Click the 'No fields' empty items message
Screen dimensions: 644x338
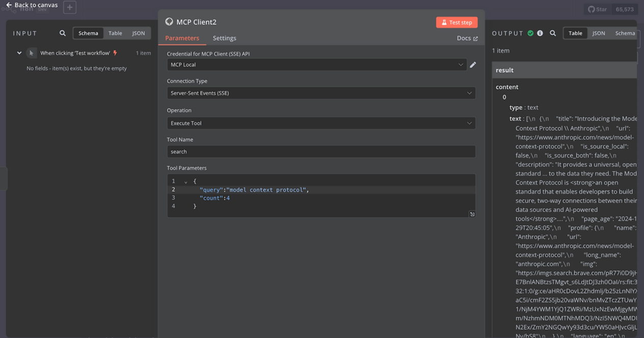[77, 68]
